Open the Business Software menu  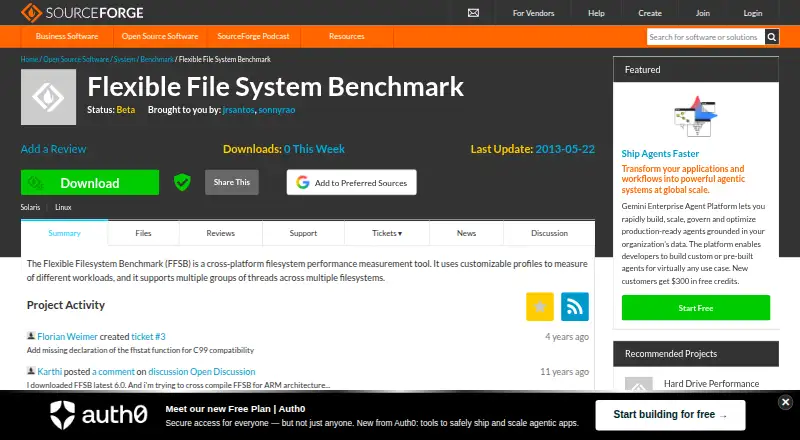(x=67, y=36)
